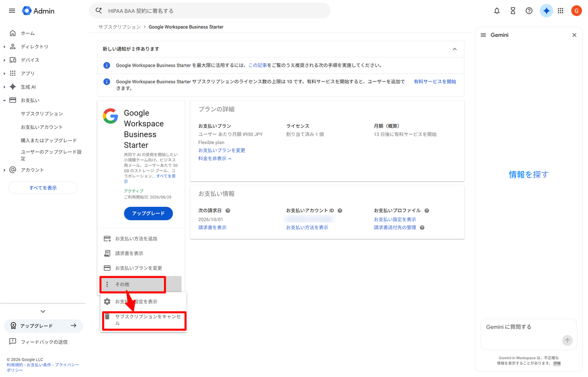Click 有料サービスを開始 link
588x377 pixels.
435,81
